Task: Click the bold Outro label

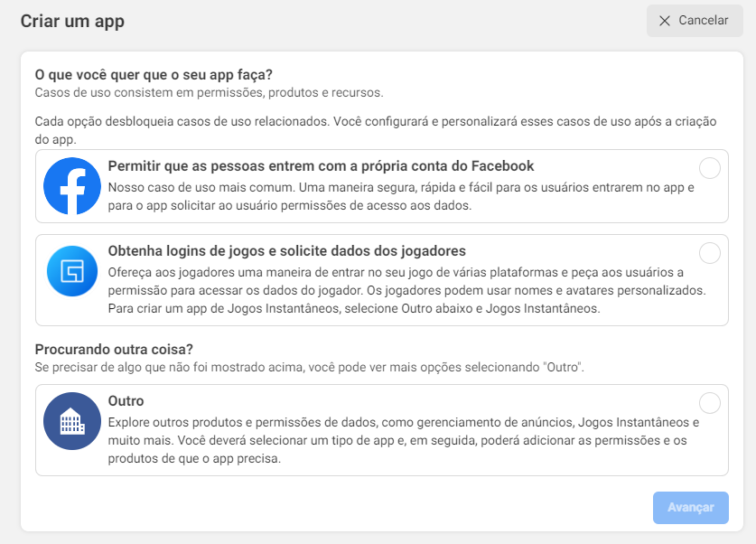Action: [125, 403]
